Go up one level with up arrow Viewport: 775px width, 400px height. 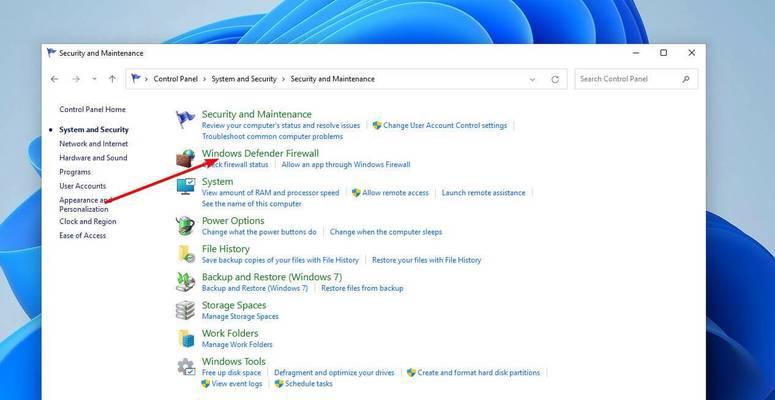(113, 79)
